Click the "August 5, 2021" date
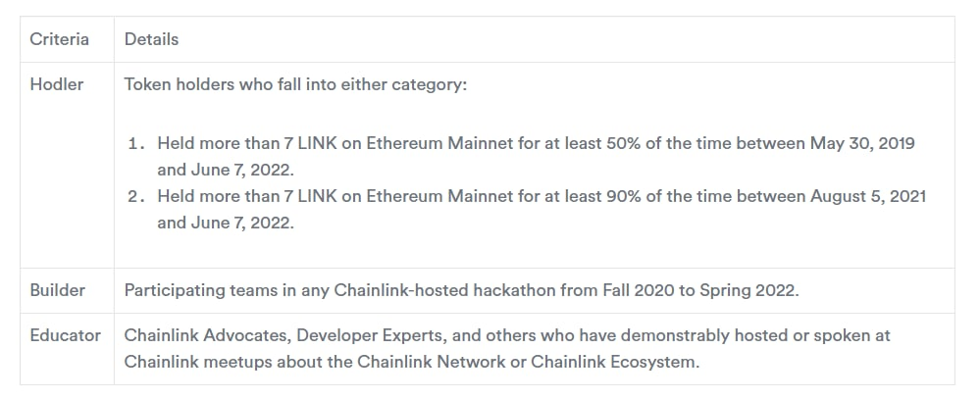This screenshot has width=980, height=399. point(868,196)
